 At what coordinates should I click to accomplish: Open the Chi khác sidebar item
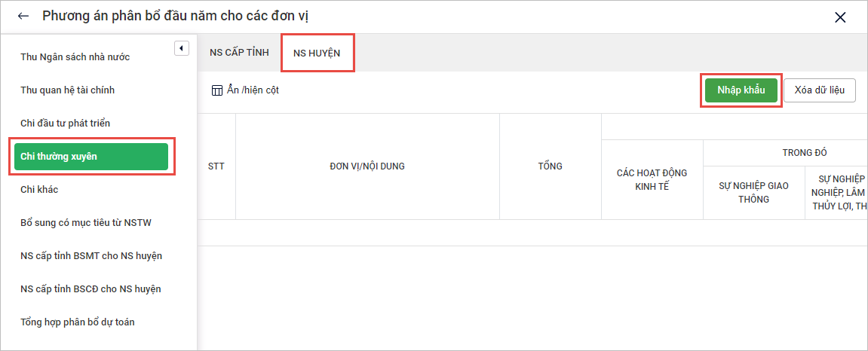(x=39, y=190)
